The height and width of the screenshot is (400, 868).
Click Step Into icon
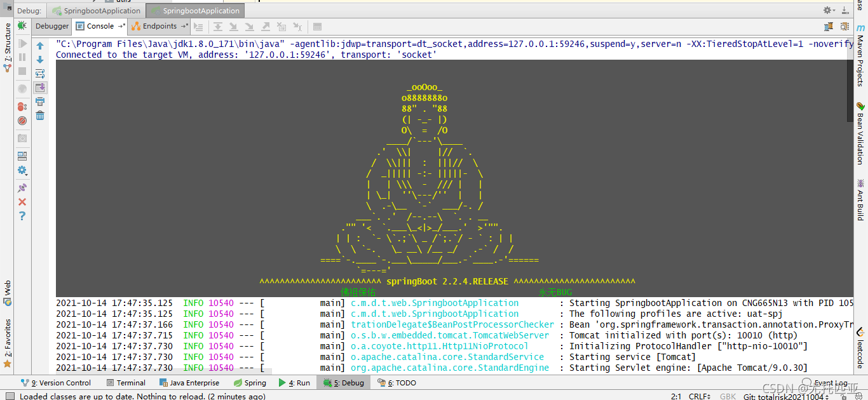pyautogui.click(x=233, y=27)
